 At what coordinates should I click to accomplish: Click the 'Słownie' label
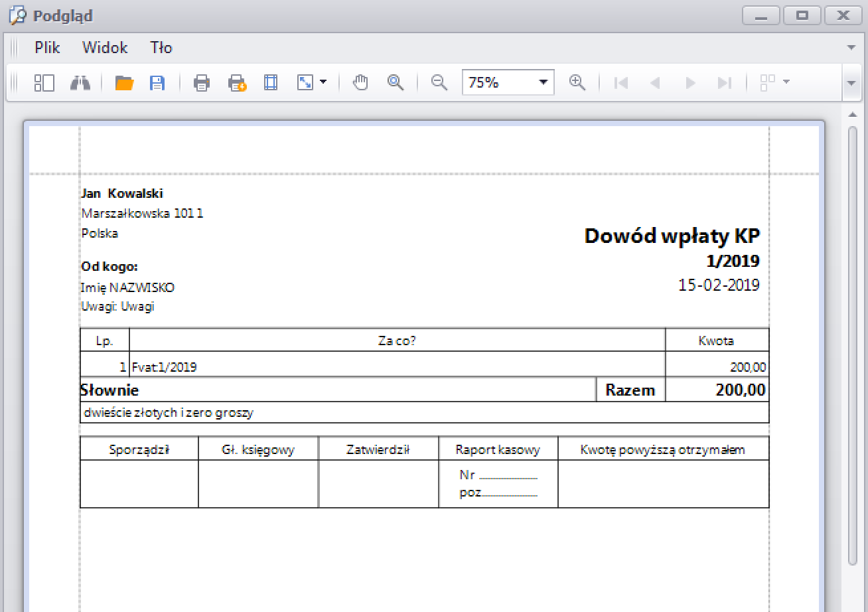coord(109,390)
